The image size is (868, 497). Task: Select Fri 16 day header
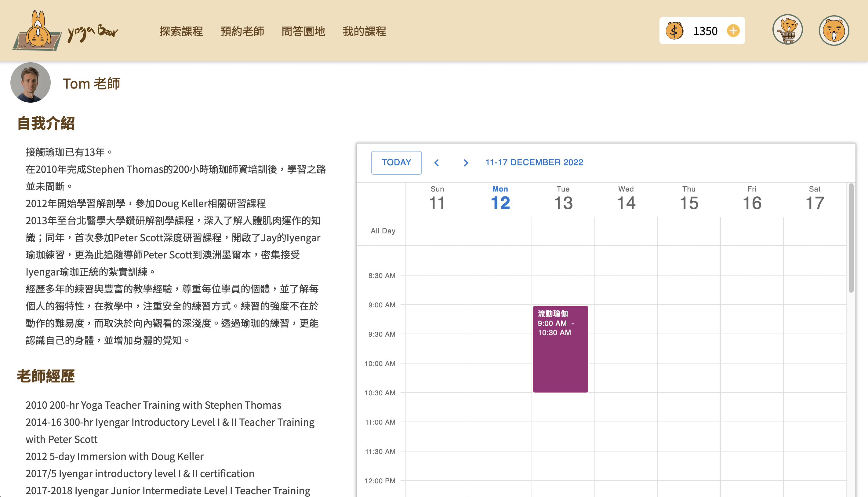[752, 198]
